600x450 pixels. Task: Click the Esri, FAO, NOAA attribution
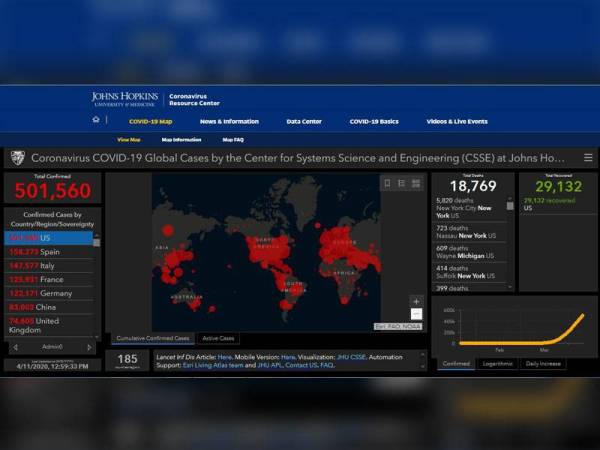398,326
